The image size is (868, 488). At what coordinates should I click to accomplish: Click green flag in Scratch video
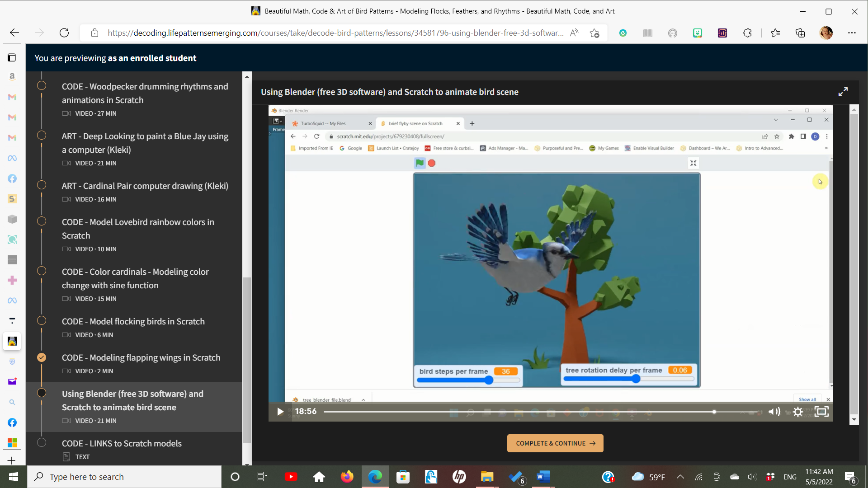click(x=420, y=163)
